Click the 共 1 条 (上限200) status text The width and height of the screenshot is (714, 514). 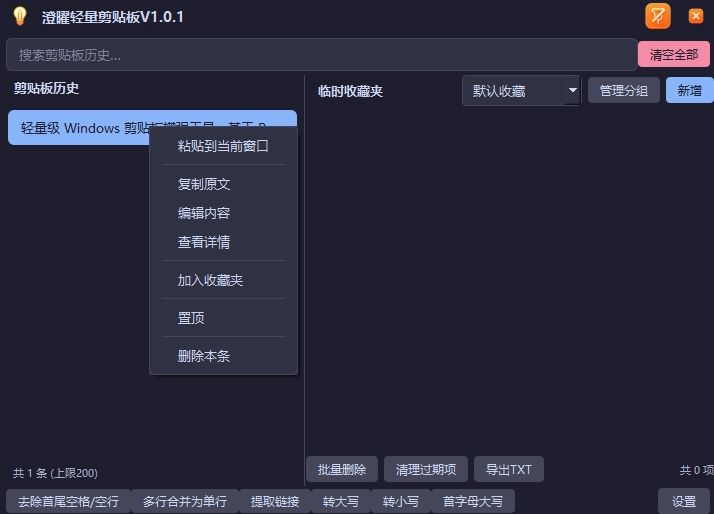coord(55,473)
